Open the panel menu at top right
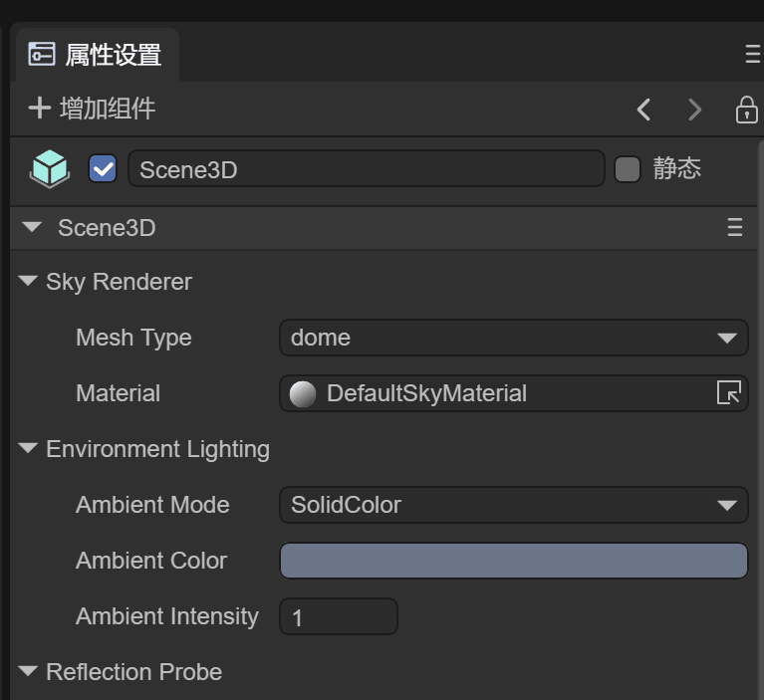 [753, 55]
